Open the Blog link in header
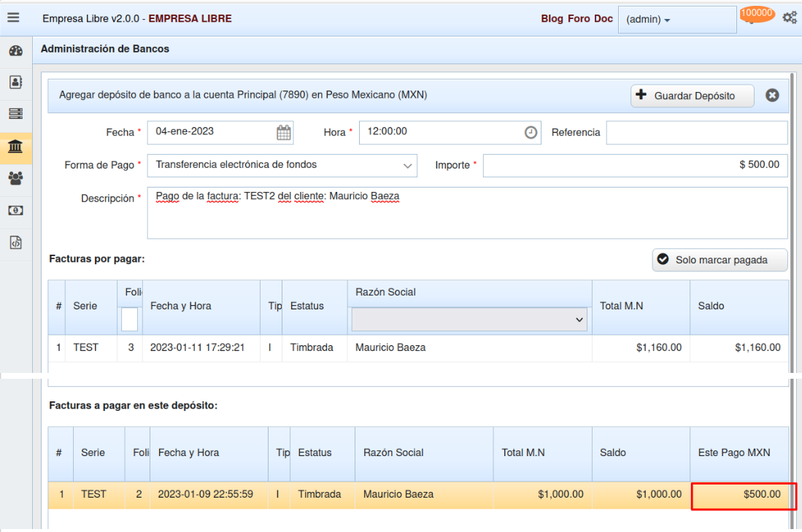 [x=552, y=19]
